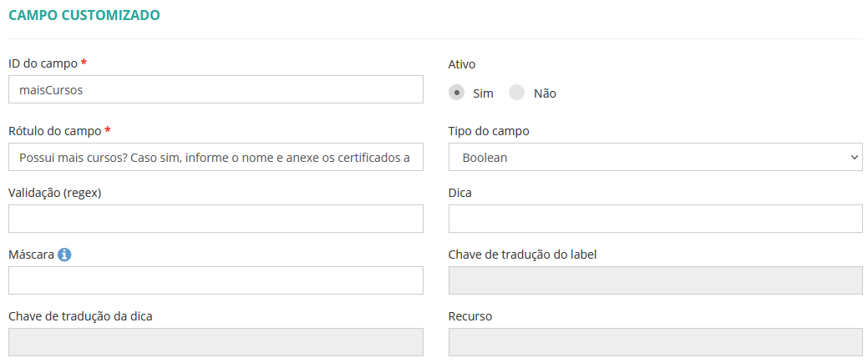868x363 pixels.
Task: Select the Sim radio button for Ativo
Action: coord(456,93)
